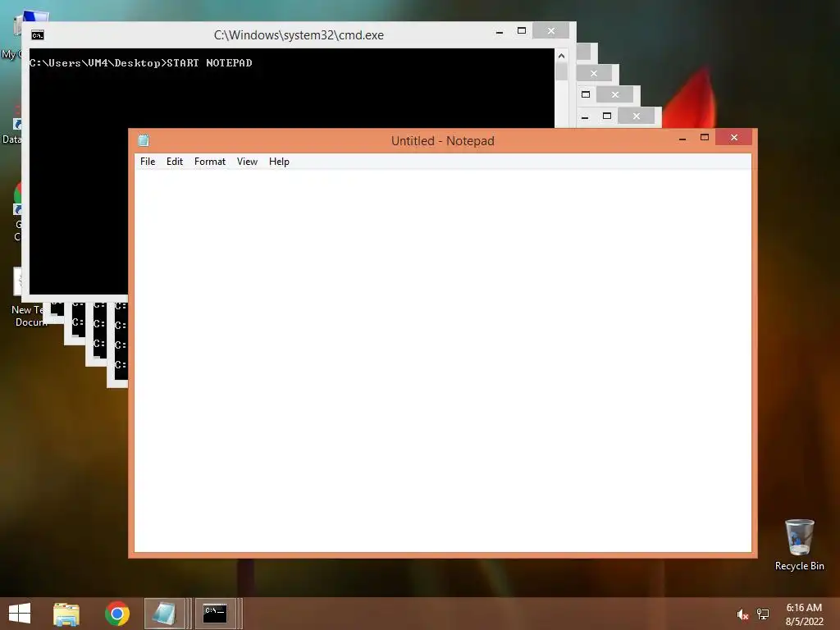Open the File menu in Notepad
The width and height of the screenshot is (840, 630).
coord(148,162)
